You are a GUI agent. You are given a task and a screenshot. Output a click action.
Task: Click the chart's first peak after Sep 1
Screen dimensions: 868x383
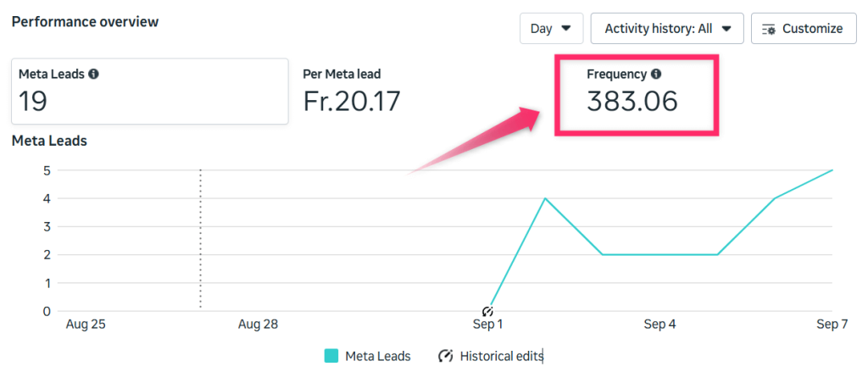pyautogui.click(x=545, y=198)
